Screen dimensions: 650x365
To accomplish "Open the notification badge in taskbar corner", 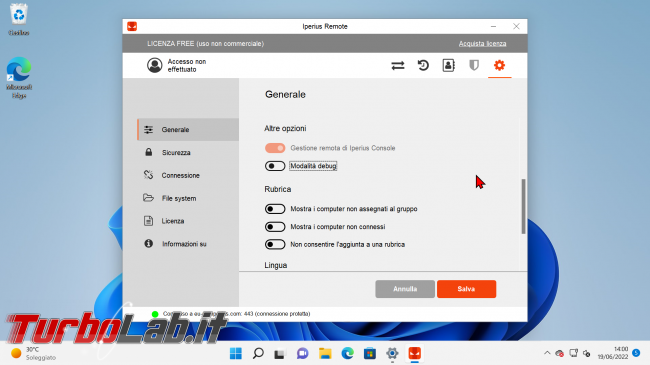I will coord(636,353).
